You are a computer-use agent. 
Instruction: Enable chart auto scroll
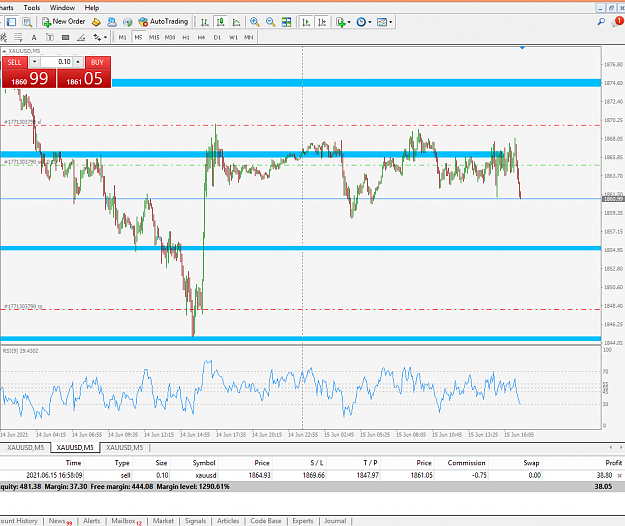click(306, 22)
